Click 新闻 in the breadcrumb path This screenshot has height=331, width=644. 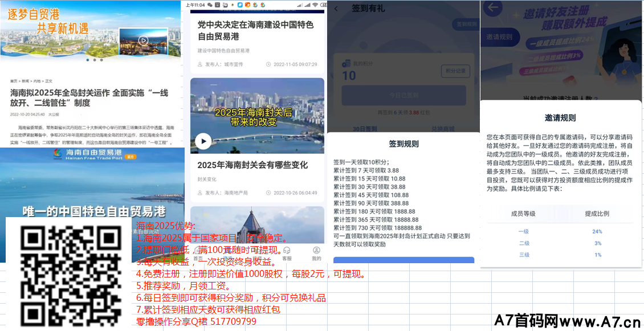pos(26,81)
